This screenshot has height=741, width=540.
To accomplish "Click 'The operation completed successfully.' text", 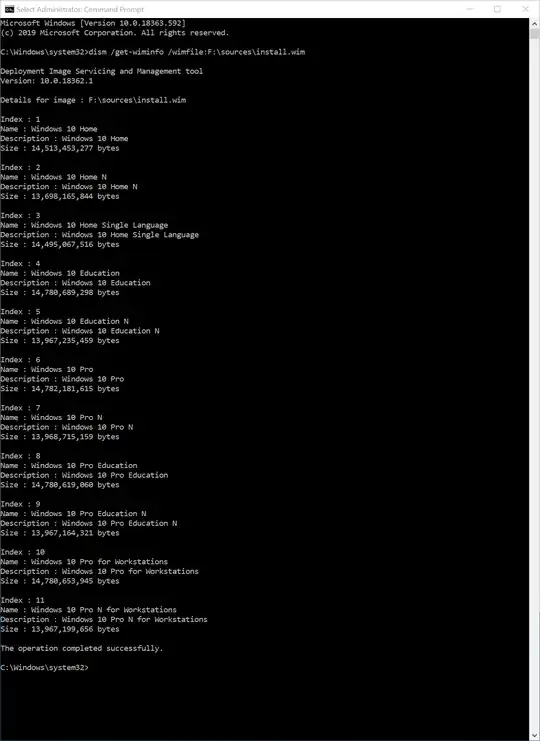I will tap(82, 648).
